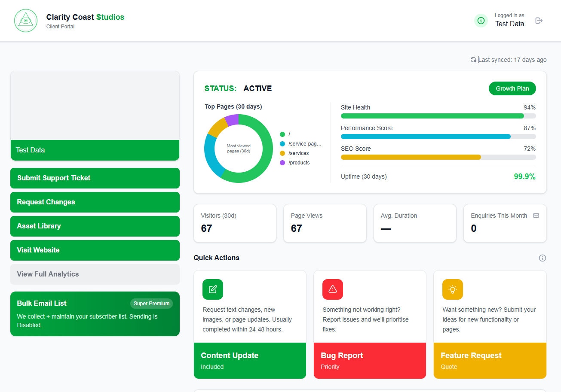The height and width of the screenshot is (392, 561).
Task: Click the info icon beside Quick Actions
Action: point(542,258)
